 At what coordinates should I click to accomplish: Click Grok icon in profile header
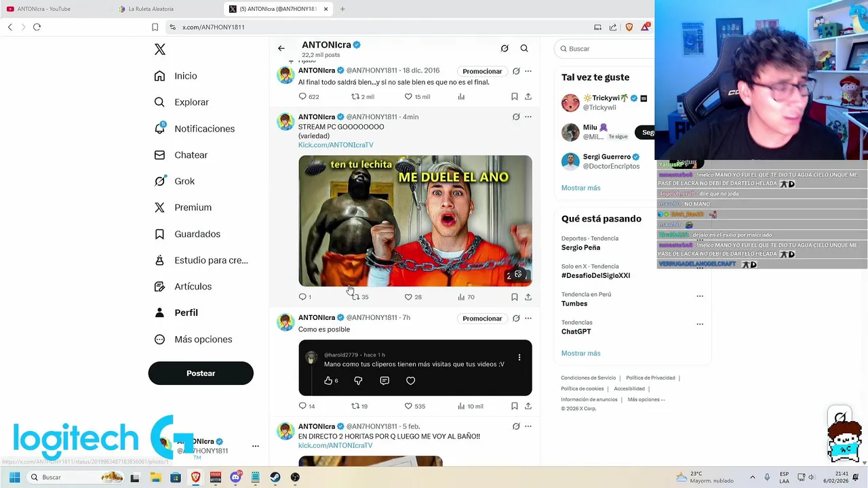[505, 49]
